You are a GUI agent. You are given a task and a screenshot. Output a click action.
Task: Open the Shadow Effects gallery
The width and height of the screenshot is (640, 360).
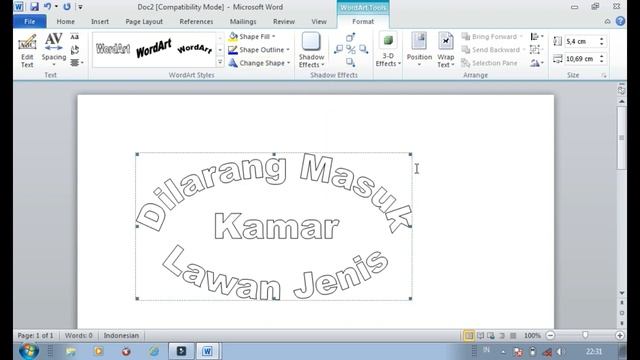[311, 51]
